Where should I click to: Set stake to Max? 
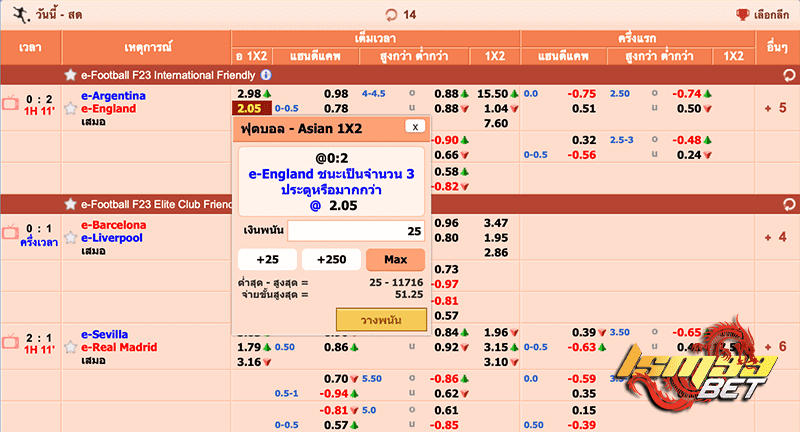[395, 260]
